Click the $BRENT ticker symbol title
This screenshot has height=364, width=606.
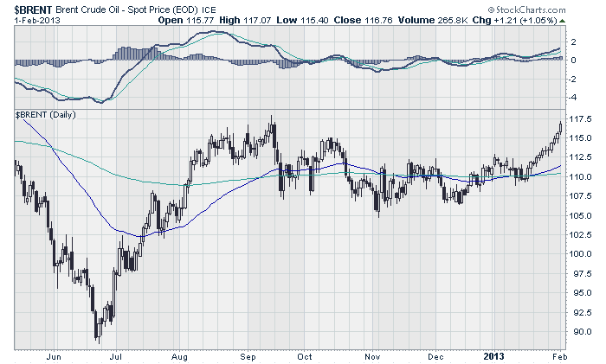point(33,10)
